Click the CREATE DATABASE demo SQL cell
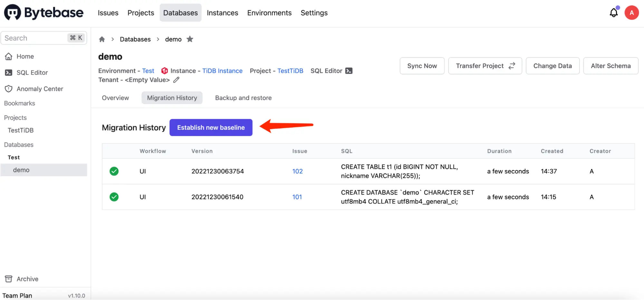644x300 pixels. [408, 197]
